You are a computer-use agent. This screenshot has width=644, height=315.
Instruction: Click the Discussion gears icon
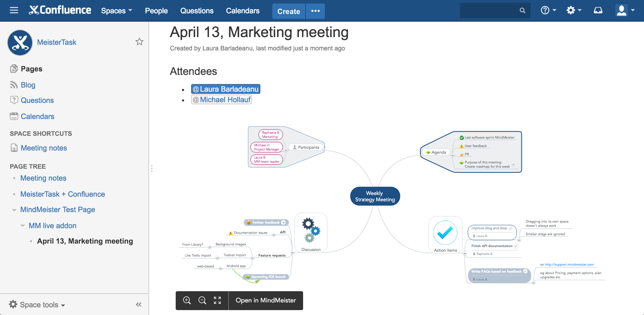(x=311, y=230)
